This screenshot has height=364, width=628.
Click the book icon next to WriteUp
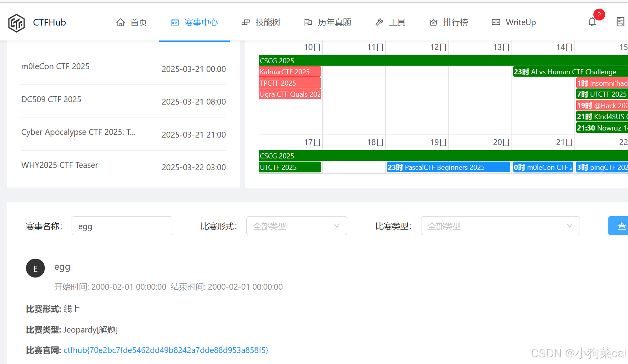pyautogui.click(x=496, y=22)
